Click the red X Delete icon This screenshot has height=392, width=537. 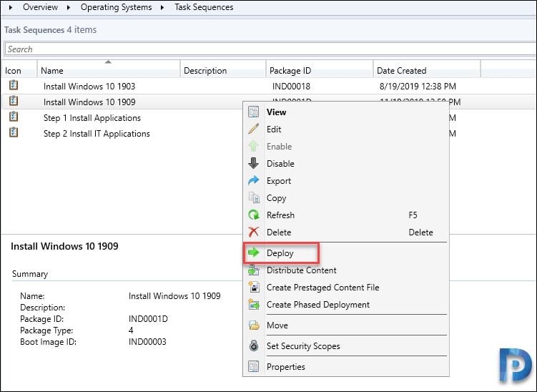pyautogui.click(x=253, y=232)
